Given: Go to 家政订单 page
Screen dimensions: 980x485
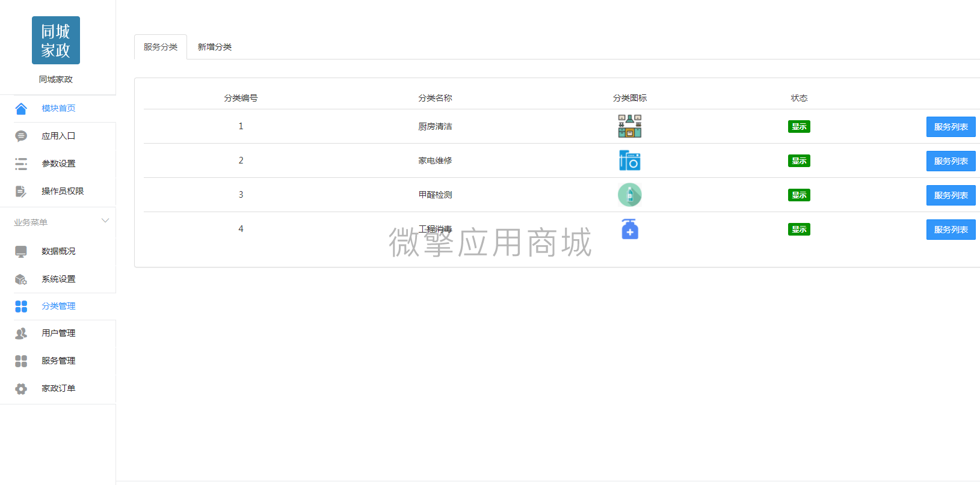Looking at the screenshot, I should 58,388.
